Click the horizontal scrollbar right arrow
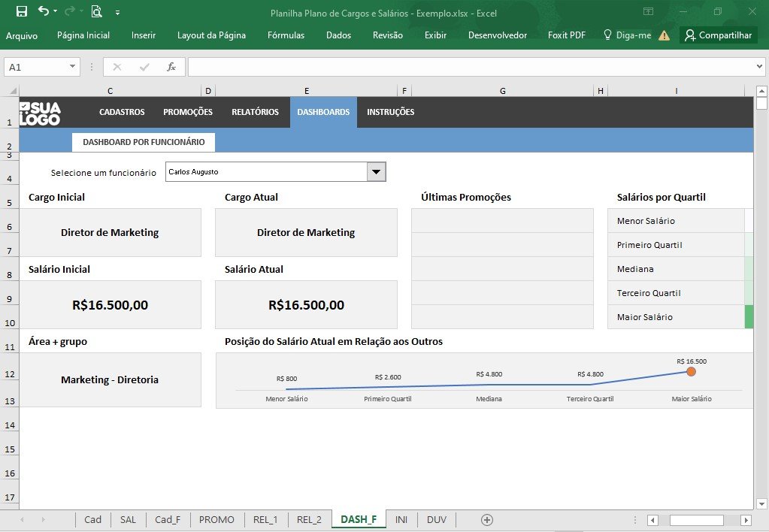The height and width of the screenshot is (532, 769). click(x=746, y=520)
